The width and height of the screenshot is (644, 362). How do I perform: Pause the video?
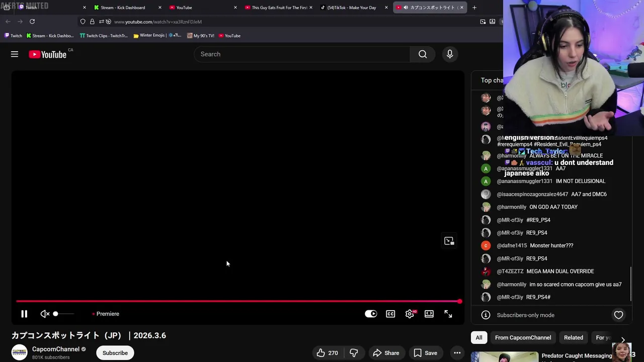(x=24, y=314)
